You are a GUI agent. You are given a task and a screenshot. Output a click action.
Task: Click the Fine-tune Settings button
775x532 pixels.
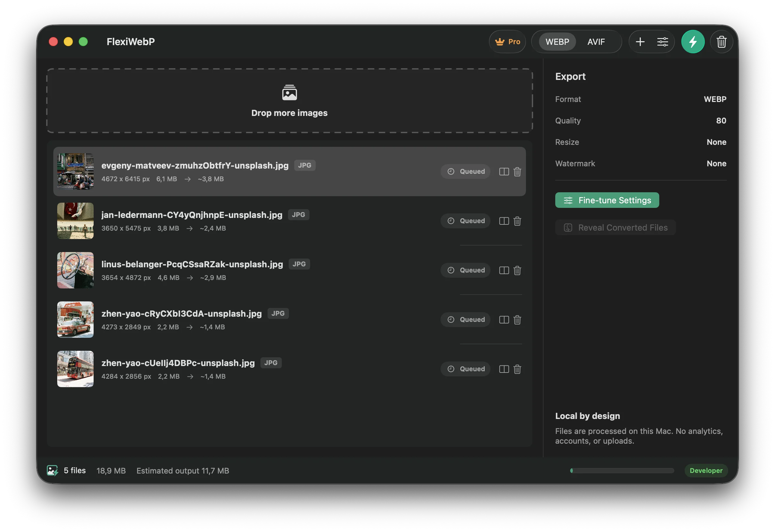[x=607, y=200]
